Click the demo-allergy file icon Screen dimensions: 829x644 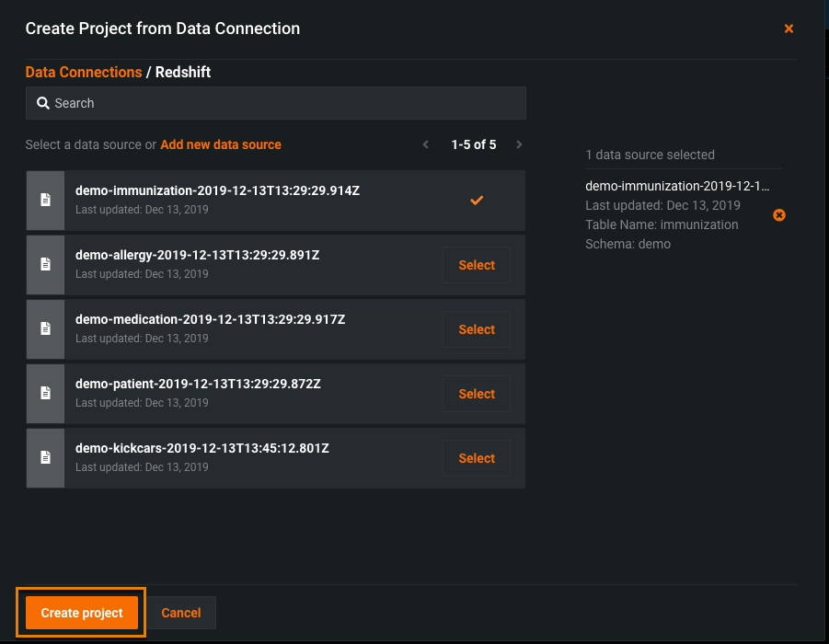45,265
